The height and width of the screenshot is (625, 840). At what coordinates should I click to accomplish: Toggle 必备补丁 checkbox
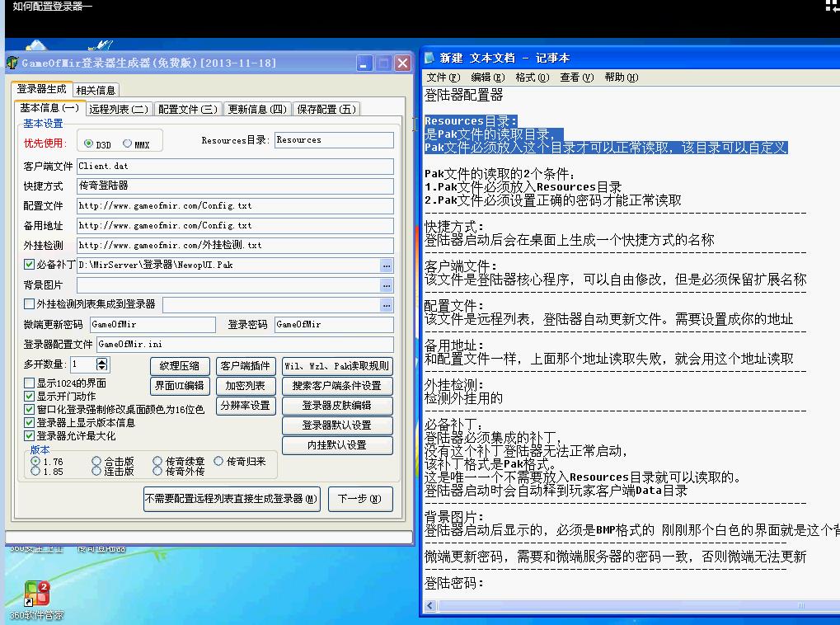(30, 264)
